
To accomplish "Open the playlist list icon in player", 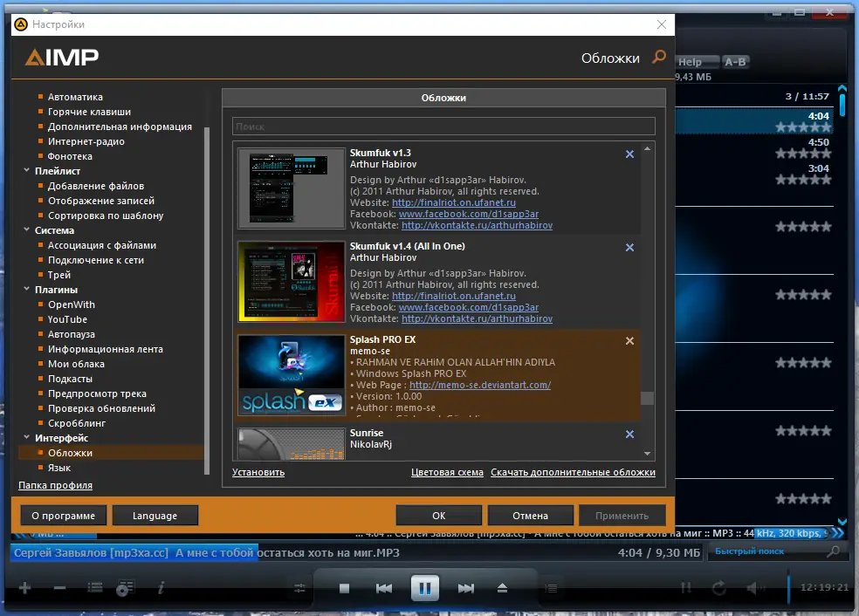I will tap(95, 588).
